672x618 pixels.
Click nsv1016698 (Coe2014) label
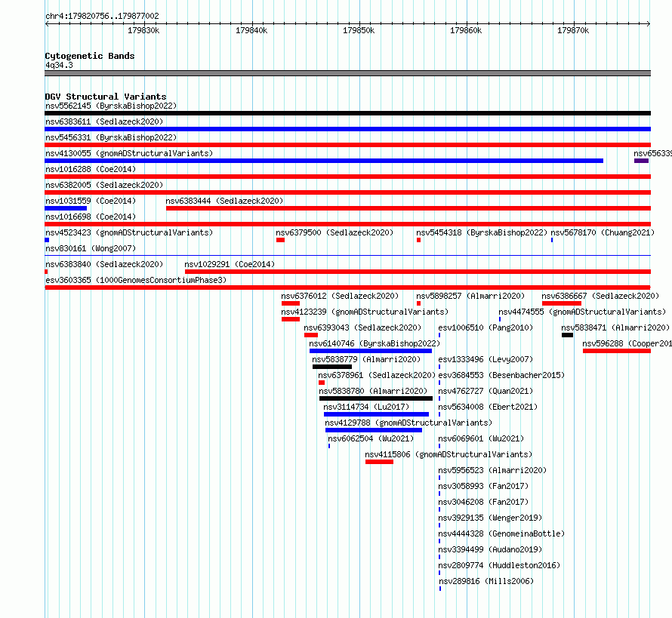pos(91,217)
